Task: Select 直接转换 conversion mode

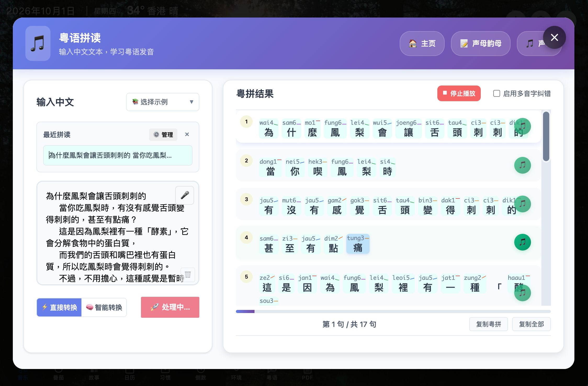Action: tap(59, 307)
